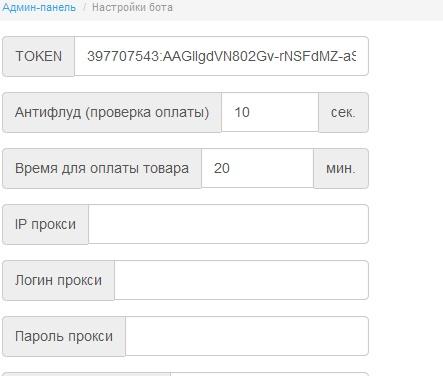Image resolution: width=443 pixels, height=376 pixels.
Task: Focus the Логин прокси input field
Action: coord(241,280)
